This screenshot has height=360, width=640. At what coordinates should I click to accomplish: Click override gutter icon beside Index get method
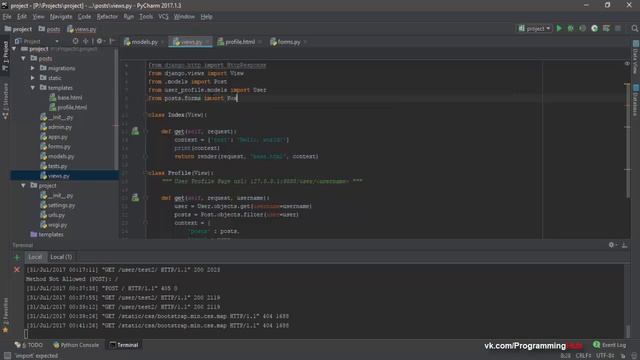(x=135, y=131)
